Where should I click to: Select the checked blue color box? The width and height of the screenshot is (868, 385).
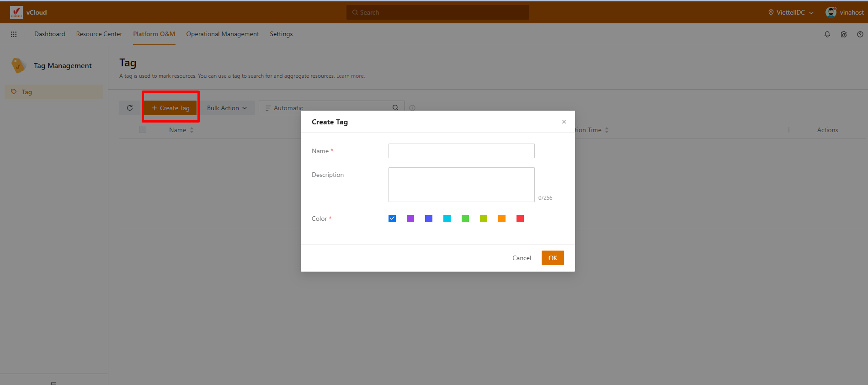pos(392,219)
